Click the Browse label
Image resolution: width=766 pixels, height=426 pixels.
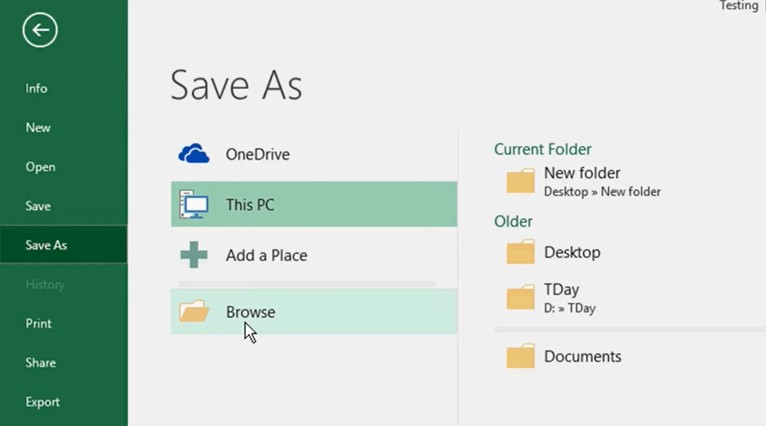250,312
